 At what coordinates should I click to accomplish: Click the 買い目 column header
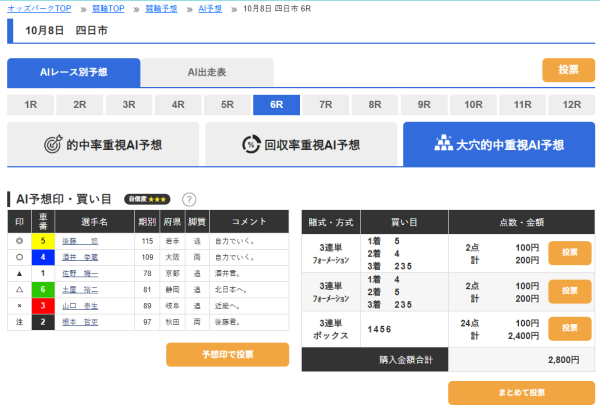[x=404, y=222]
